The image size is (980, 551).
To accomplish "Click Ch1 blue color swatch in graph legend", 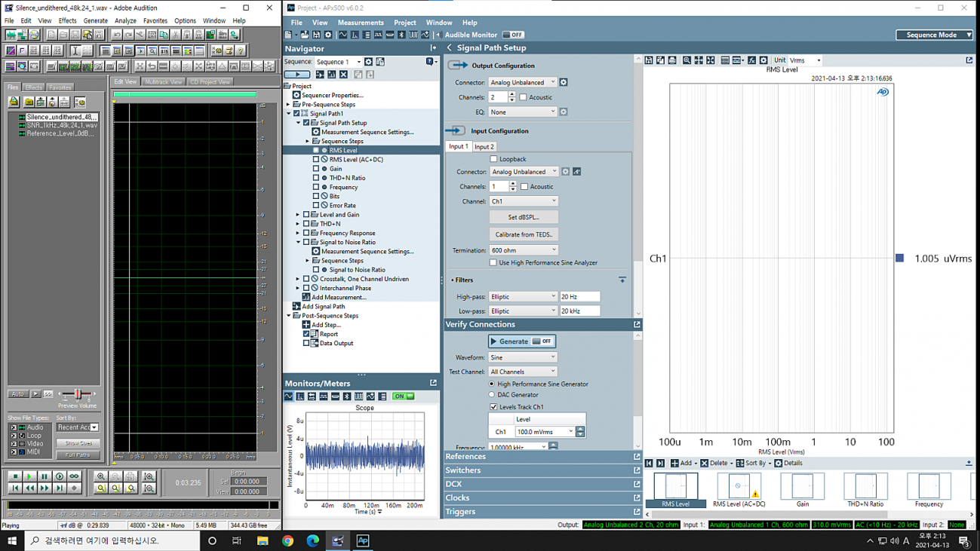I will point(899,258).
